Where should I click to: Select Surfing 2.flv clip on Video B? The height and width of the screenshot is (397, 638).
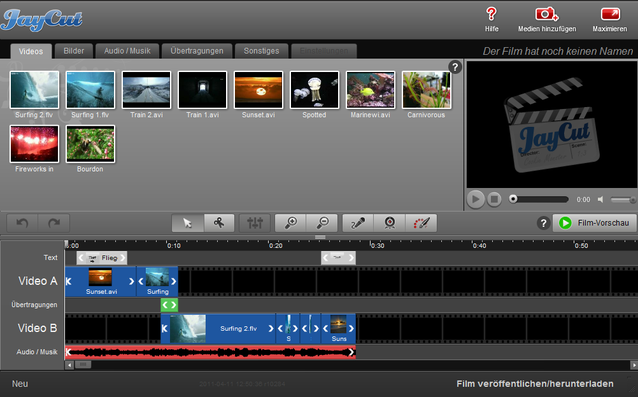point(218,328)
